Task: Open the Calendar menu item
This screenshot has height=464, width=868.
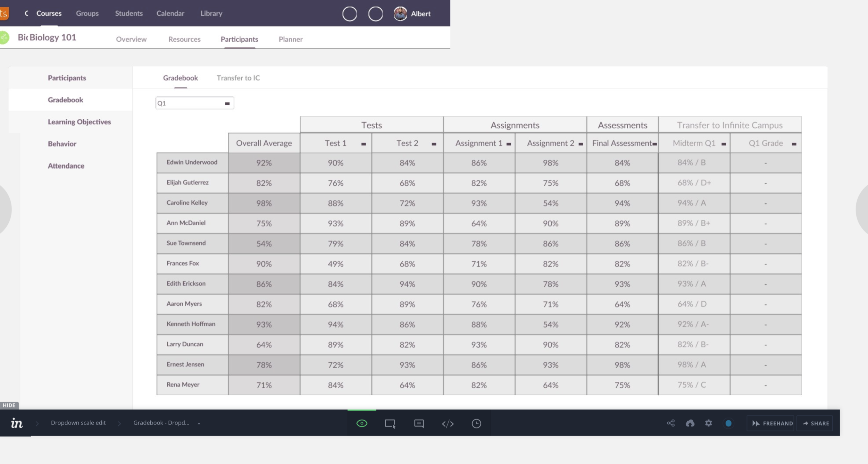Action: pyautogui.click(x=170, y=13)
